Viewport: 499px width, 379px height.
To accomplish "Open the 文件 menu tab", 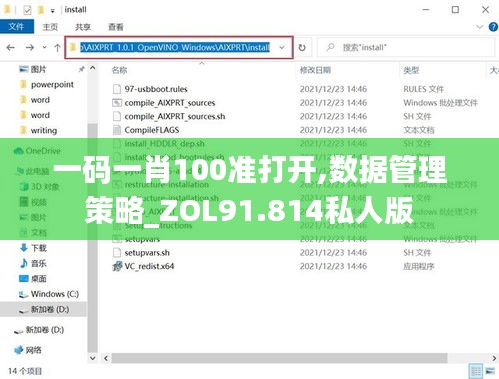I will click(x=17, y=27).
